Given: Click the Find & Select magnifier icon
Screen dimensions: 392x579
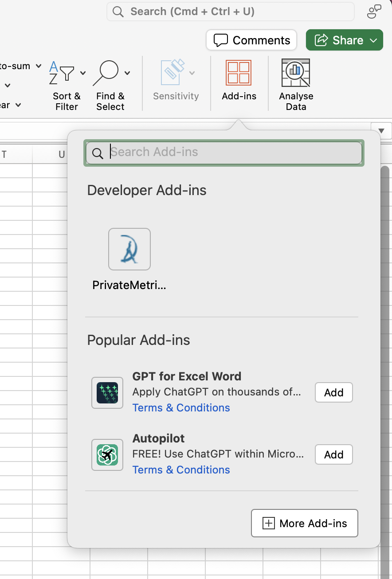Looking at the screenshot, I should [x=106, y=73].
